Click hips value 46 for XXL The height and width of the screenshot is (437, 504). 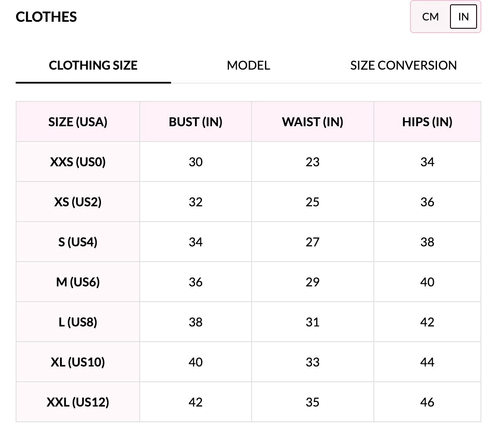[x=427, y=402]
